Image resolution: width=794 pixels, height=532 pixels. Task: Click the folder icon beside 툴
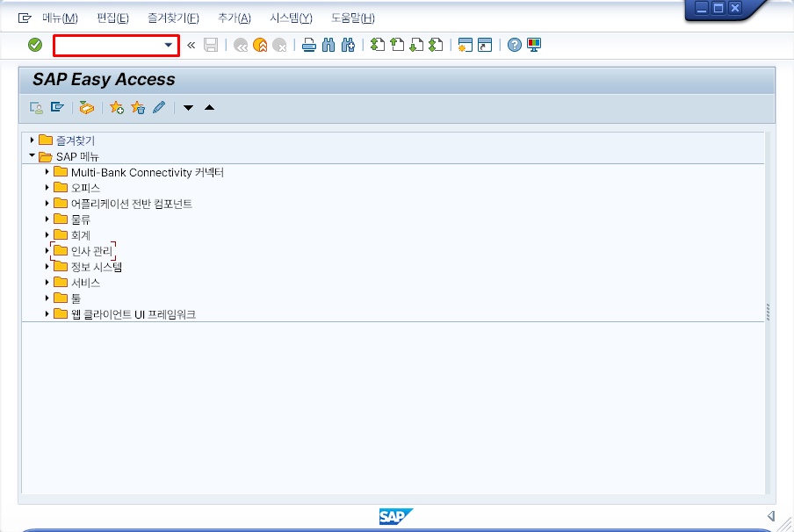(61, 298)
